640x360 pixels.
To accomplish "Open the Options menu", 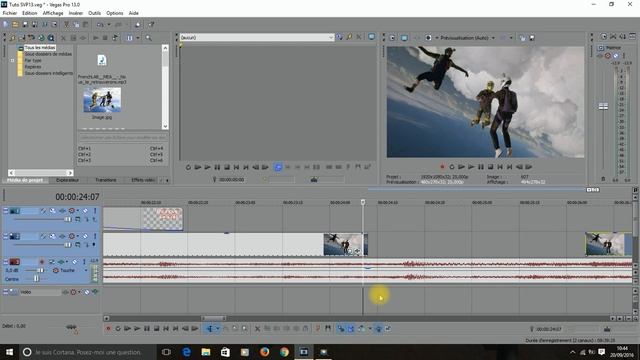I will tap(115, 13).
